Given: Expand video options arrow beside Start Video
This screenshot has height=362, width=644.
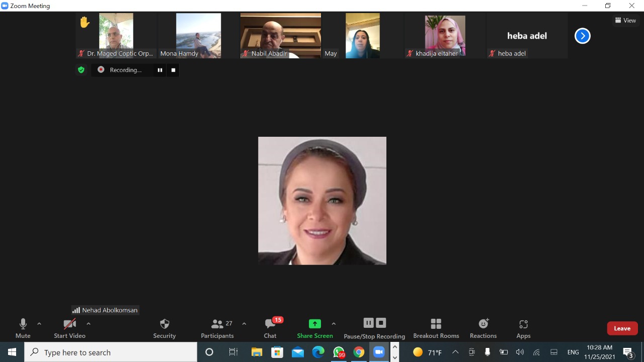Looking at the screenshot, I should pos(89,324).
